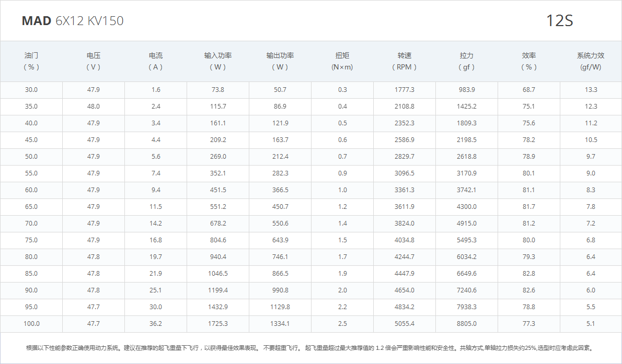Click throttle value "100.0"
Screen dimensions: 622x364
tap(31, 323)
